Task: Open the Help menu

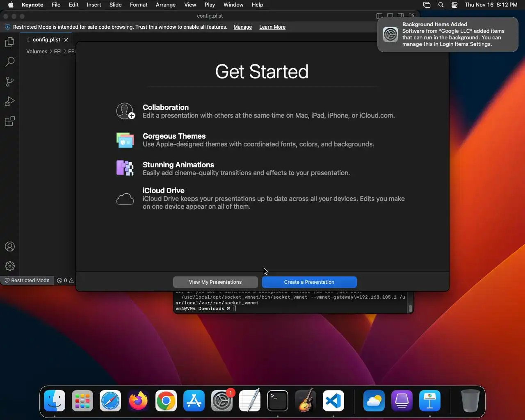Action: (258, 5)
